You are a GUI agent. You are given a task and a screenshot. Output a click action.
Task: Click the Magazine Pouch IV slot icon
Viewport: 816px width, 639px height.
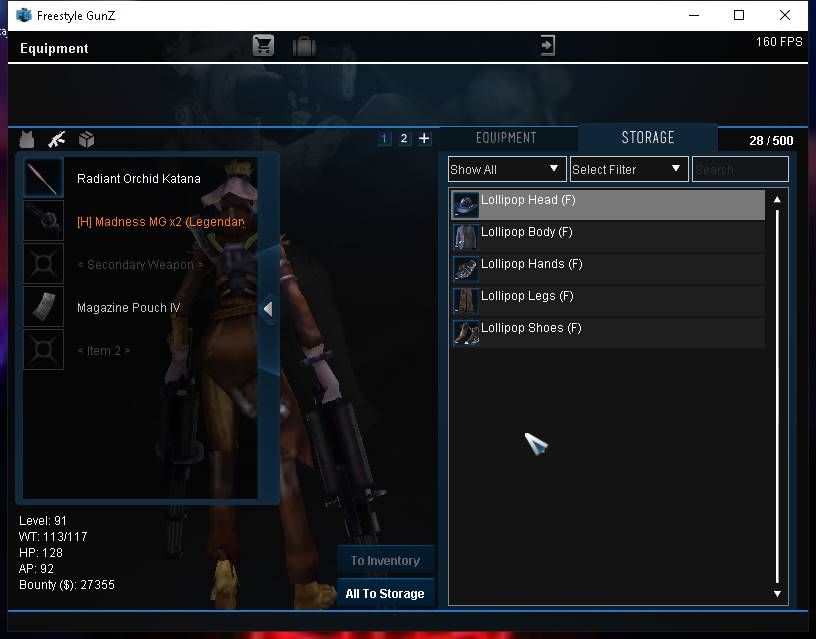pyautogui.click(x=43, y=307)
